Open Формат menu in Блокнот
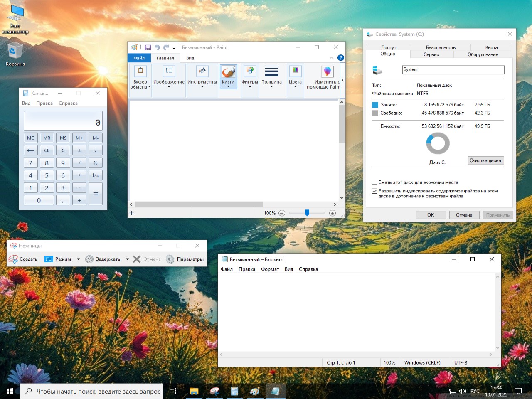Screen dimensions: 532x399 270,269
